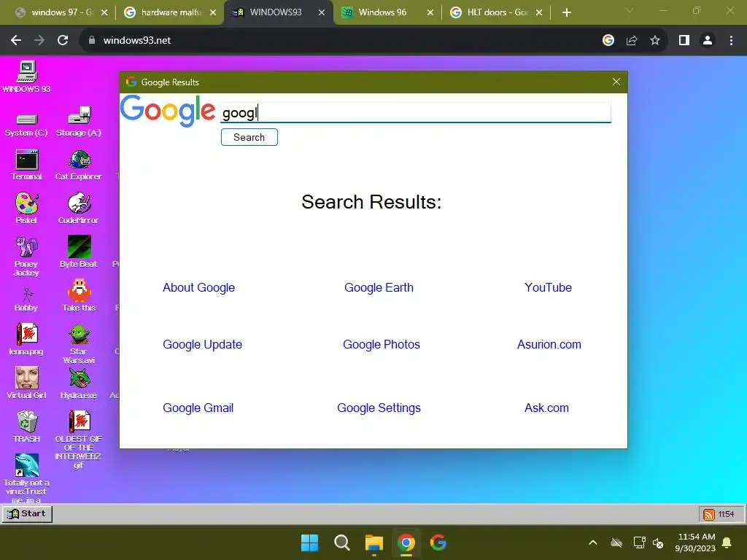The height and width of the screenshot is (560, 747).
Task: Click the Windows 93 Start button
Action: point(27,514)
